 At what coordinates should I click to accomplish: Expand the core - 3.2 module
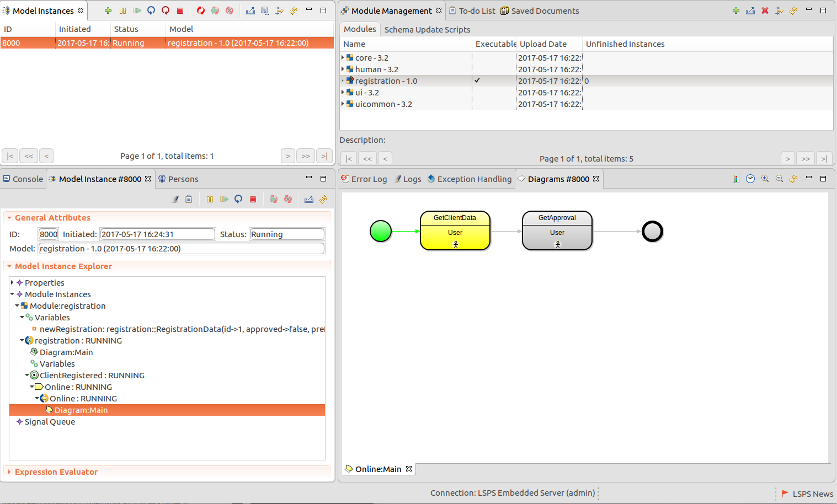343,57
